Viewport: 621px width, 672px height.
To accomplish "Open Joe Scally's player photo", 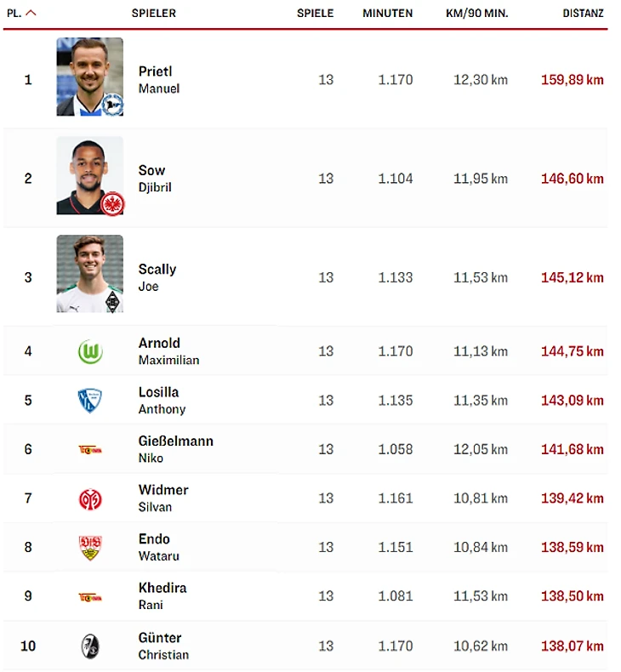I will tap(90, 273).
